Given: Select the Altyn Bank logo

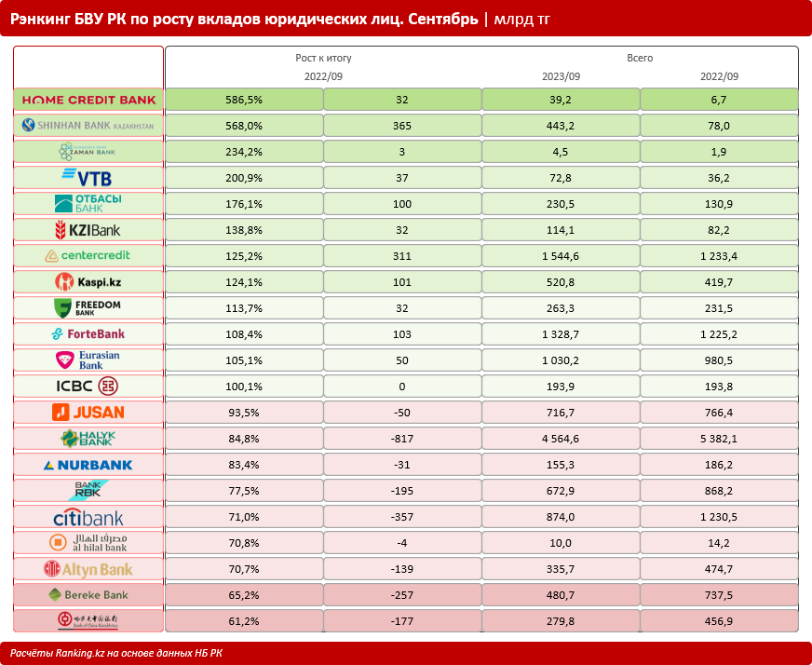Looking at the screenshot, I should click(88, 568).
